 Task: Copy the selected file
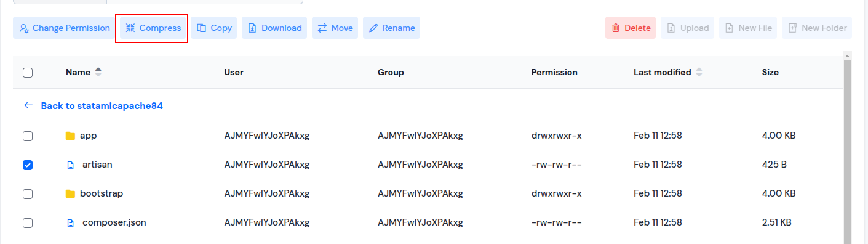pyautogui.click(x=214, y=28)
